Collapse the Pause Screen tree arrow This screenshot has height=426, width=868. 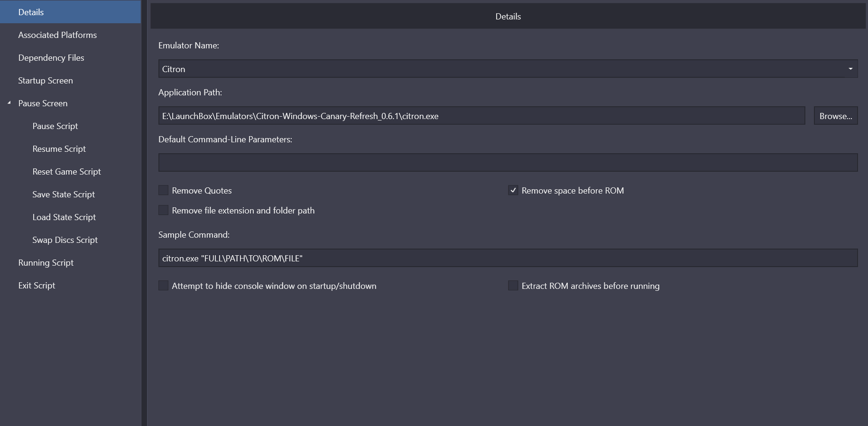coord(9,103)
